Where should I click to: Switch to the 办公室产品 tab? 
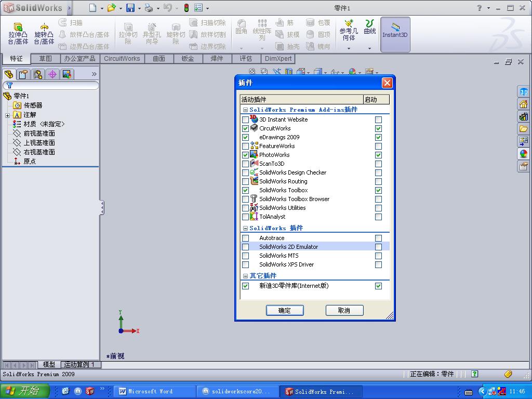(79, 59)
